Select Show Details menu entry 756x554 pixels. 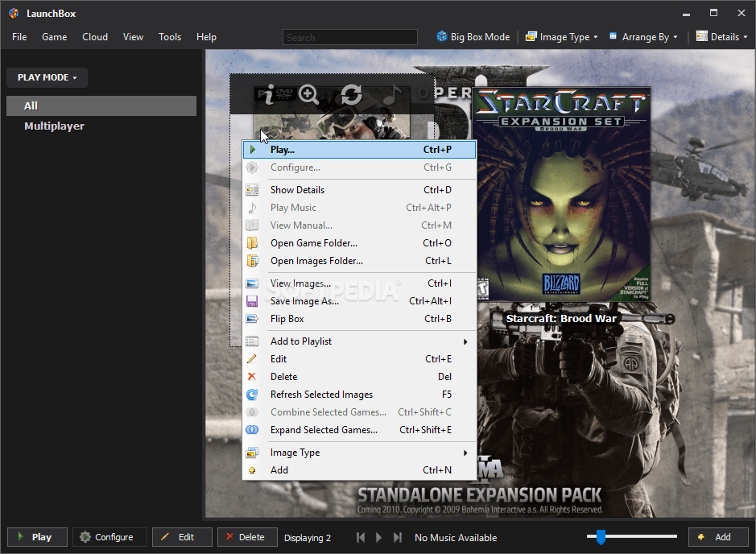[359, 190]
